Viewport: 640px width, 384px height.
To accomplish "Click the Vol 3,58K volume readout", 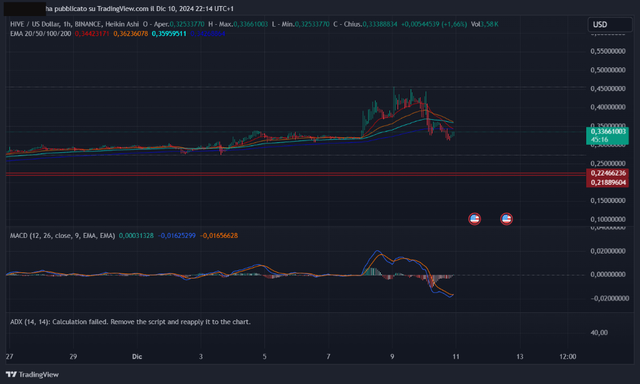I will click(x=484, y=24).
